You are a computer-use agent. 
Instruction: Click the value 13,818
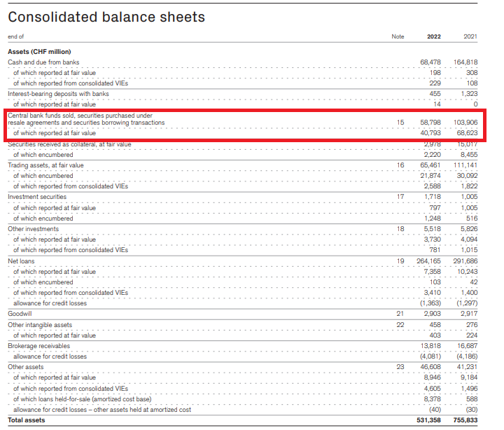tap(430, 346)
